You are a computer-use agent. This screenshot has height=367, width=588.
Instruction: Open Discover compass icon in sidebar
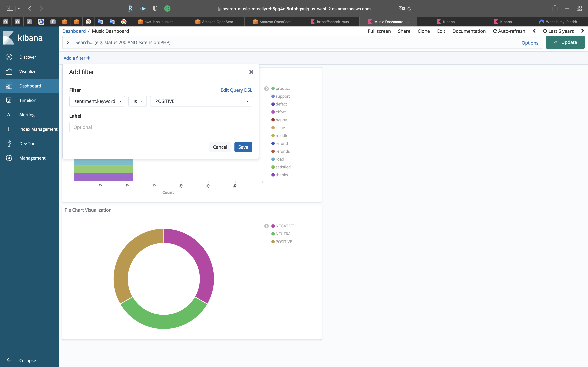pyautogui.click(x=9, y=57)
